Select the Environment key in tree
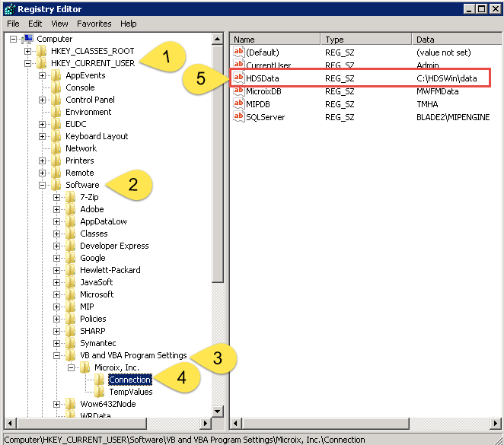 88,112
